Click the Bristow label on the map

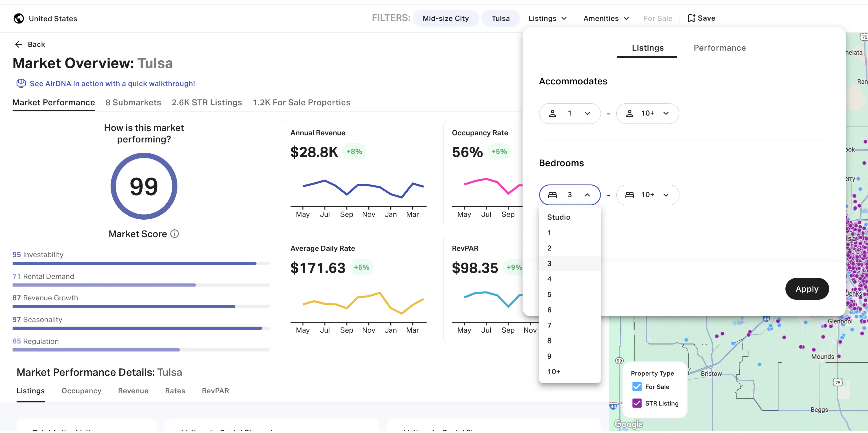[711, 374]
